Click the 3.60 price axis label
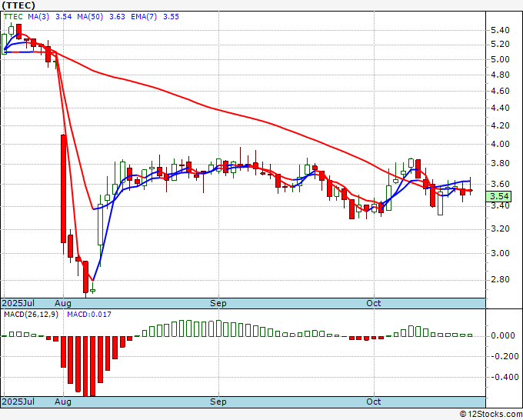 point(500,184)
